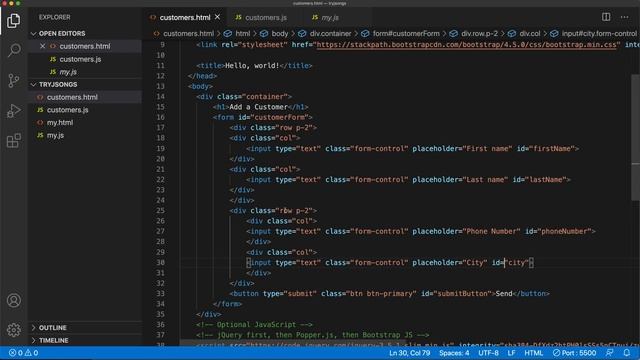Image resolution: width=640 pixels, height=360 pixels.
Task: Open the Search view in activity bar
Action: coord(13,50)
